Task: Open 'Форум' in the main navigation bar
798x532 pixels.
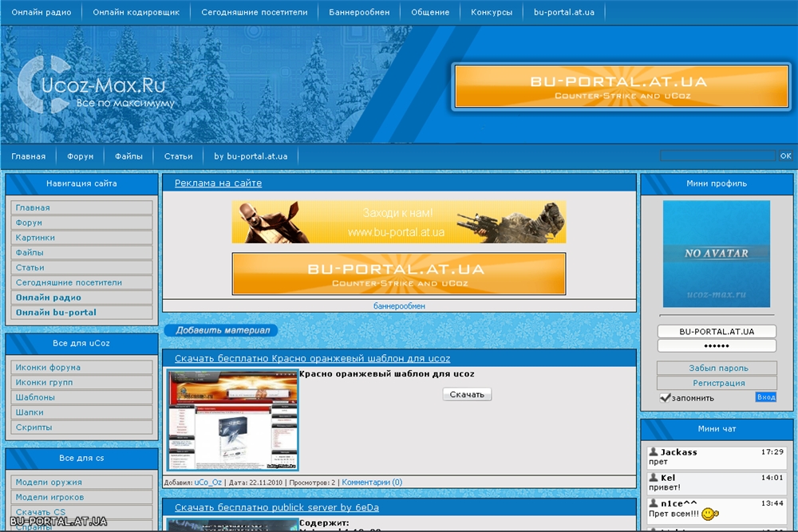Action: tap(81, 156)
